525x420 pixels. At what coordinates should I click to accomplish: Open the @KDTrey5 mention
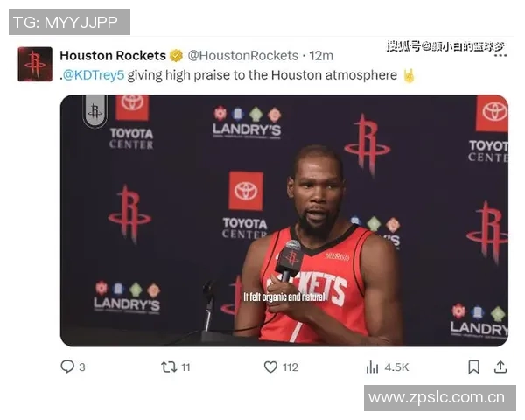[94, 75]
